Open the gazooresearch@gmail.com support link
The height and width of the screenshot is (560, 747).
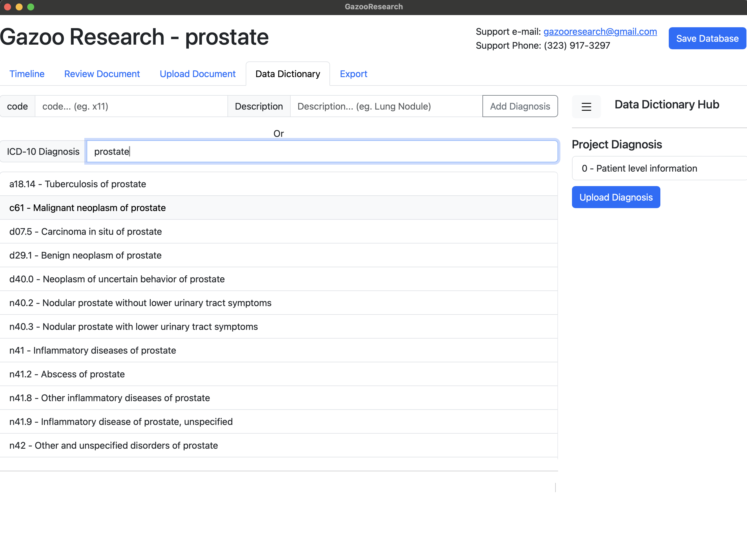(600, 32)
